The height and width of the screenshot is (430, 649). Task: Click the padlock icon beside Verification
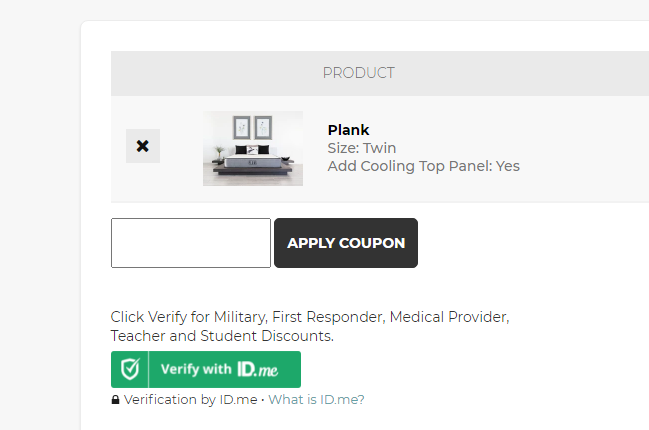click(116, 400)
